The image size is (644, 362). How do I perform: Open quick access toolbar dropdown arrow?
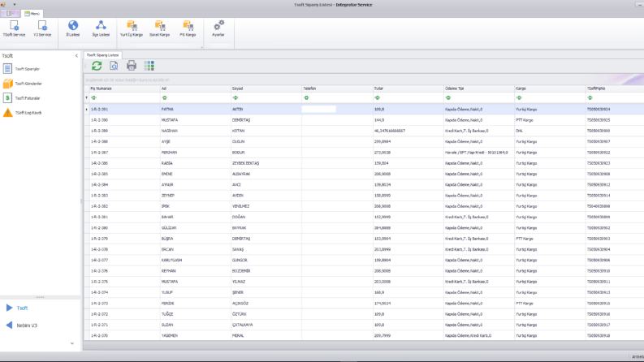[15, 5]
